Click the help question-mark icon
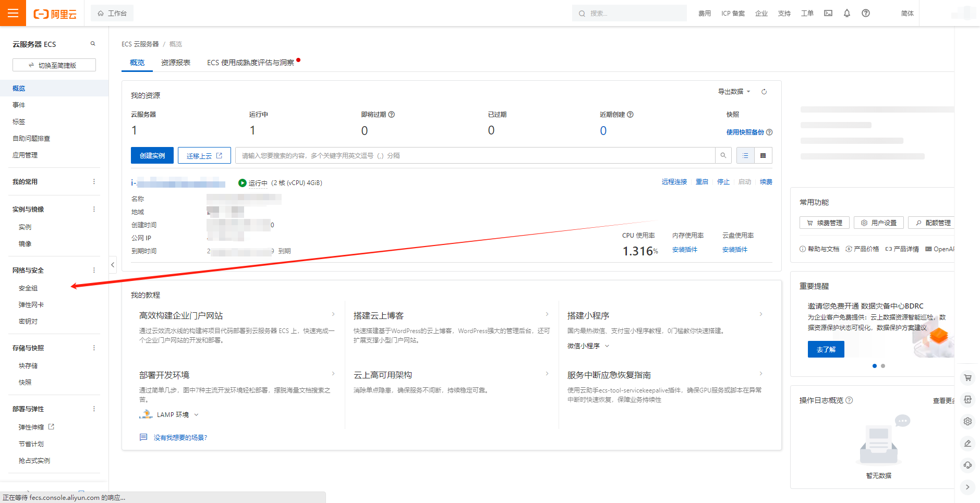980x503 pixels. pos(866,13)
